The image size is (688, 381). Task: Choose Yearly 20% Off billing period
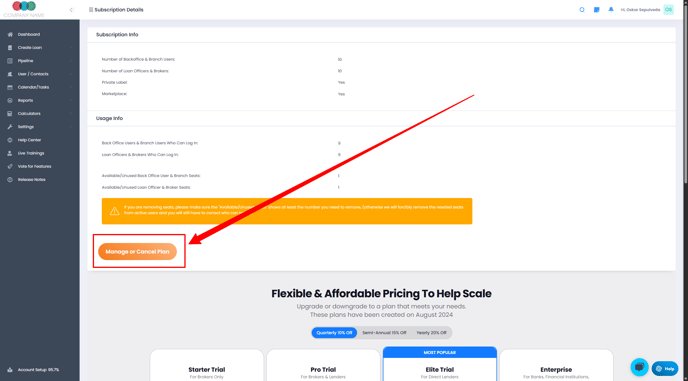click(x=431, y=333)
